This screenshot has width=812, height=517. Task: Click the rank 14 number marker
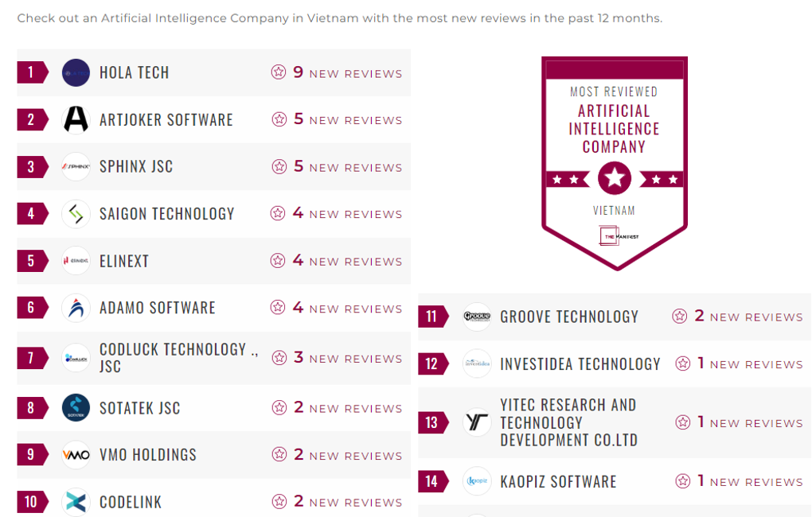click(431, 481)
